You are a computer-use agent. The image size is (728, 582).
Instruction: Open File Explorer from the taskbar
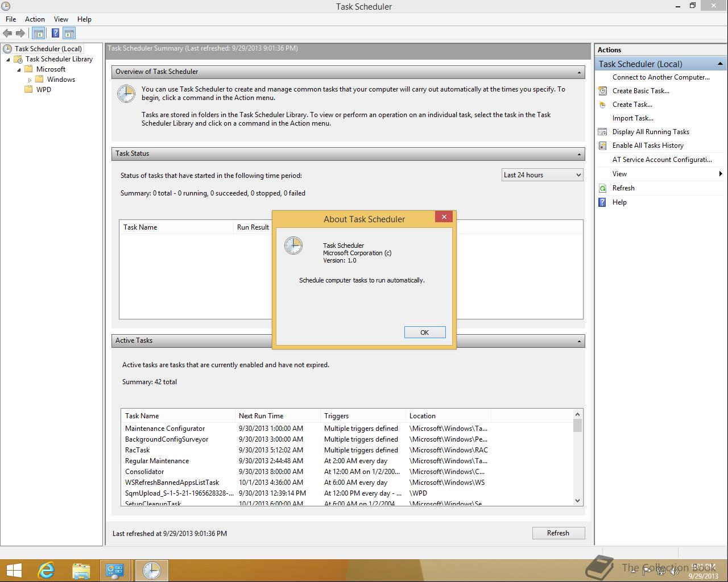tap(81, 571)
